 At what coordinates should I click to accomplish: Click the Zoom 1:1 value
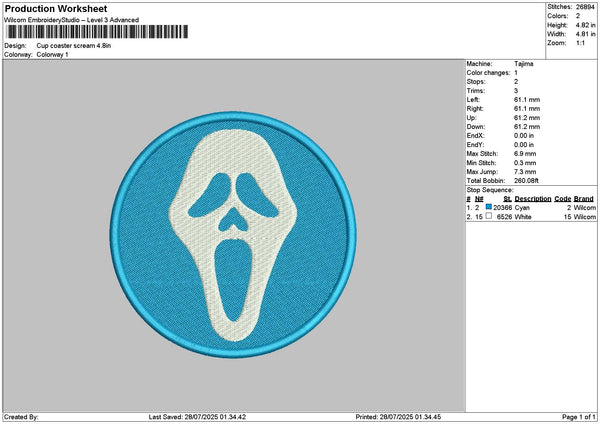pyautogui.click(x=582, y=43)
